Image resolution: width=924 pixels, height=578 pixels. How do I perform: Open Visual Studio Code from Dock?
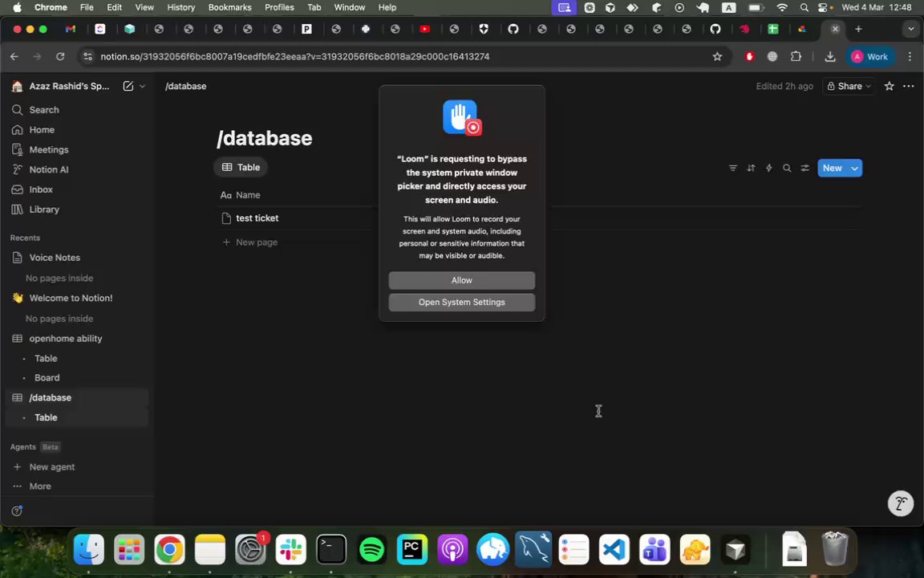[x=614, y=550]
